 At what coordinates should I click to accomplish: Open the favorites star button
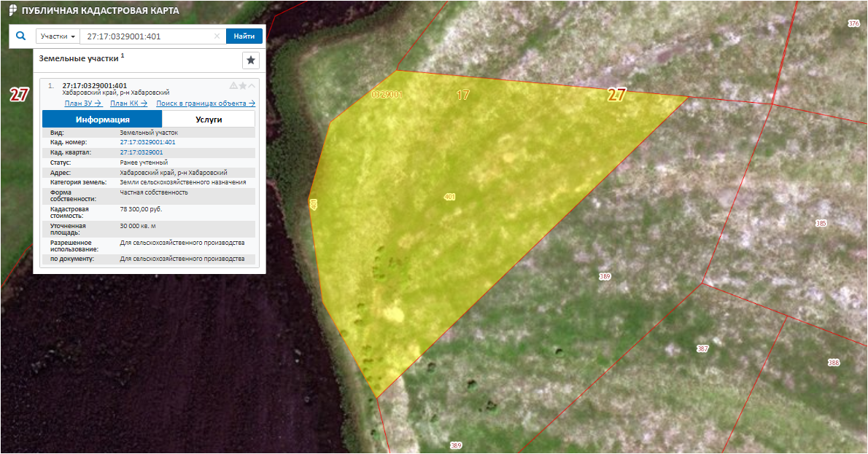[251, 60]
